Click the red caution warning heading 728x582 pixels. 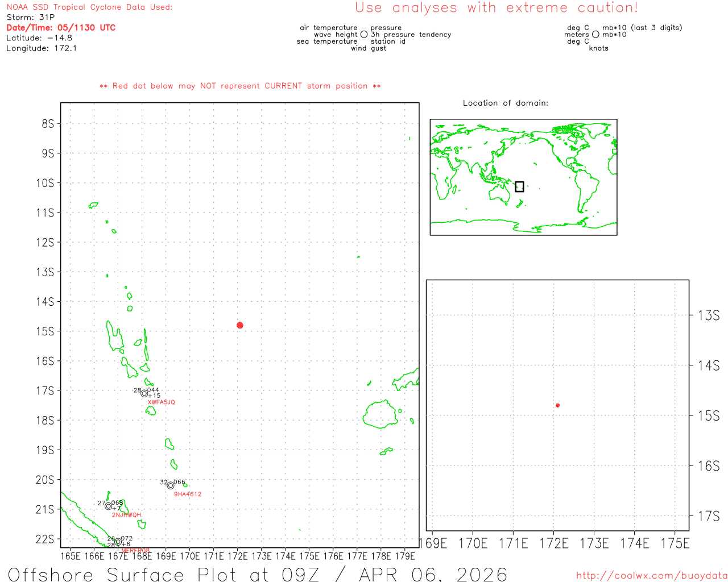497,8
